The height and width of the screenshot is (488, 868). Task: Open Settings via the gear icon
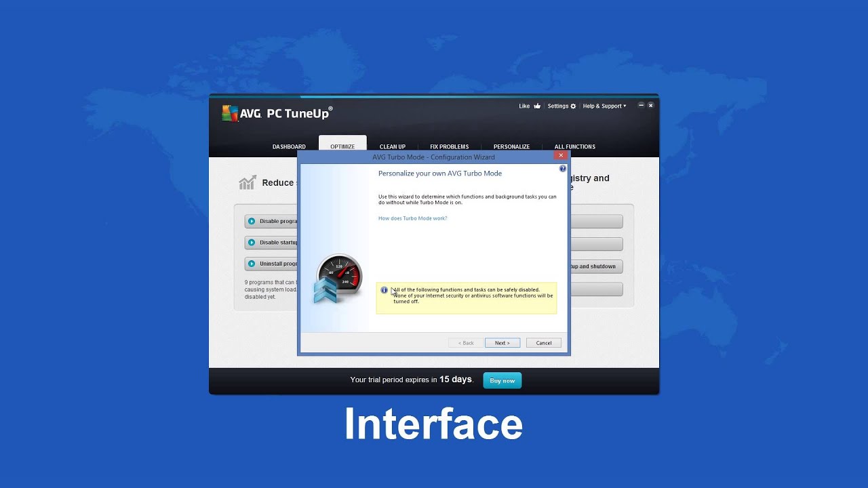point(573,106)
